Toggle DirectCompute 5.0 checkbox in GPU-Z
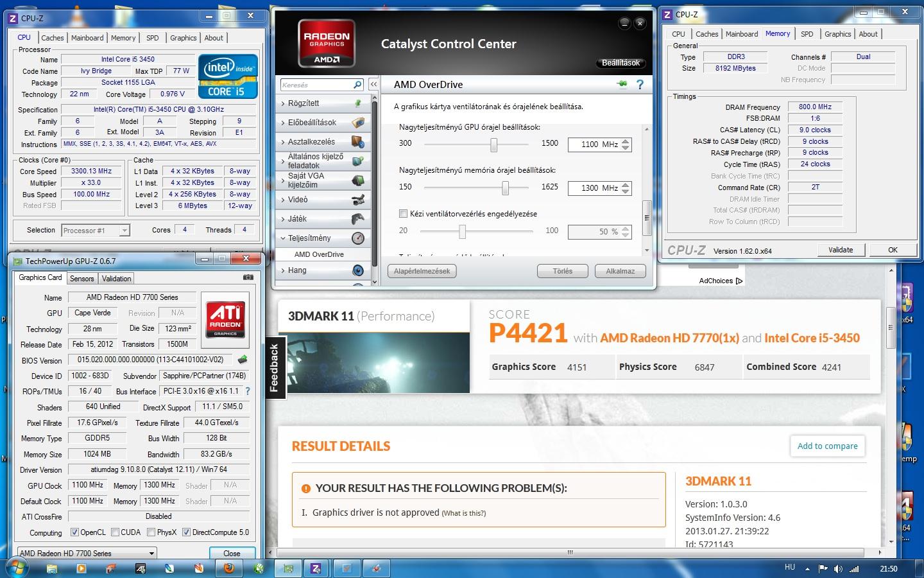924x578 pixels. point(186,532)
